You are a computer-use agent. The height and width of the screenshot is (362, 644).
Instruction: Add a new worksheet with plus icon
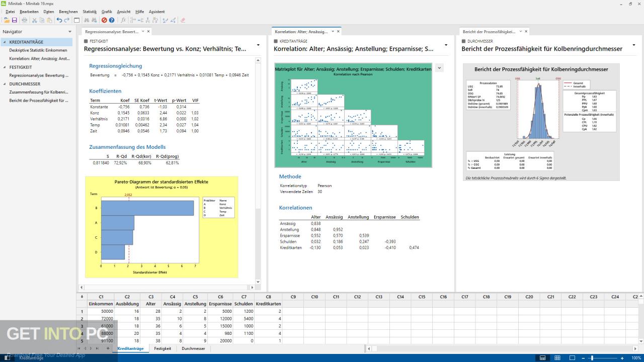pos(107,348)
